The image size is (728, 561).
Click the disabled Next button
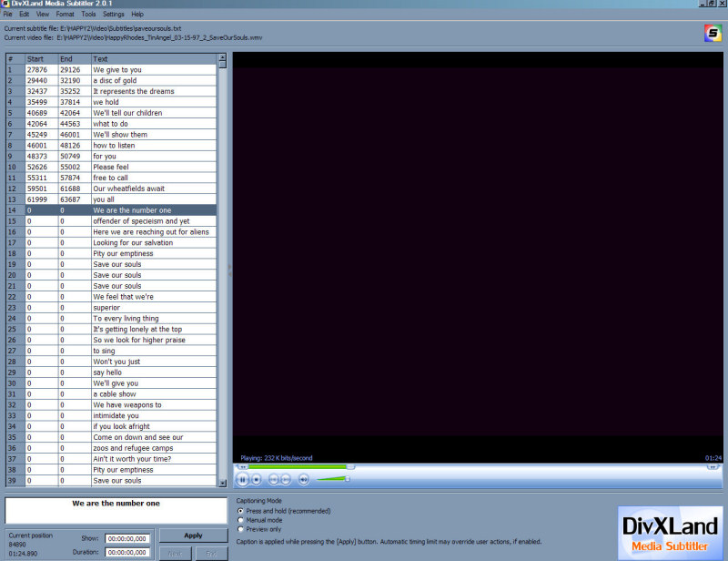175,554
